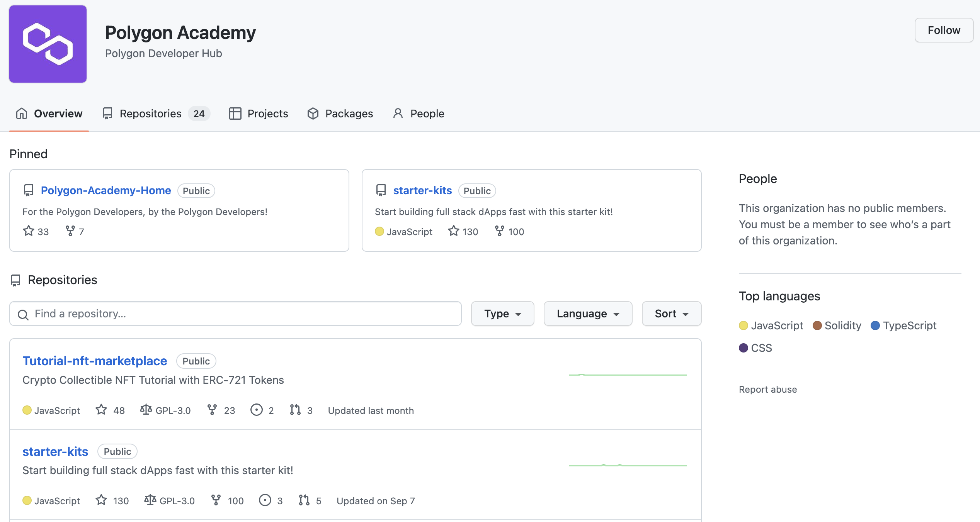Click fork icon on pinned starter-kits card
980x522 pixels.
[x=499, y=231]
